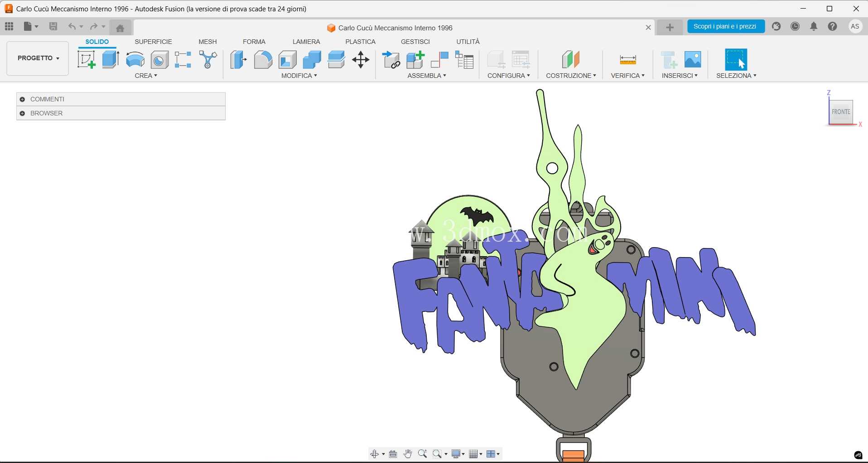Click the FRONTE face of ViewCube
This screenshot has width=868, height=463.
[841, 112]
